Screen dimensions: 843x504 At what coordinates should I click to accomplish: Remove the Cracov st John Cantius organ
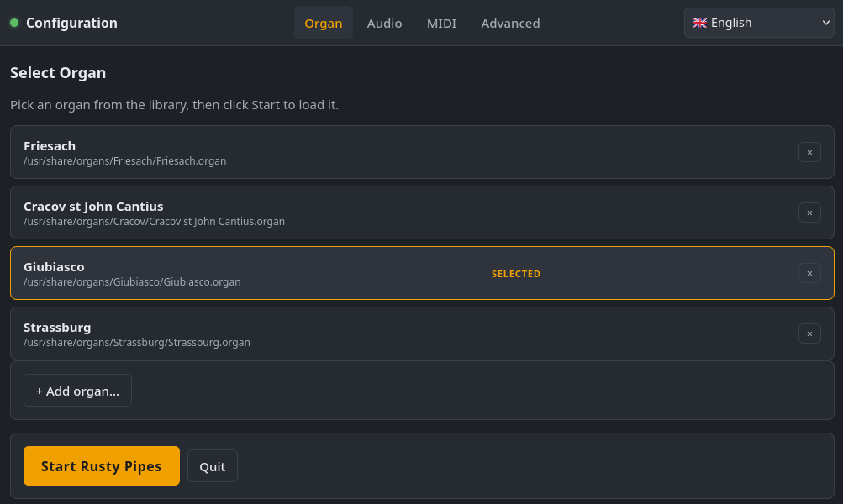pos(809,213)
